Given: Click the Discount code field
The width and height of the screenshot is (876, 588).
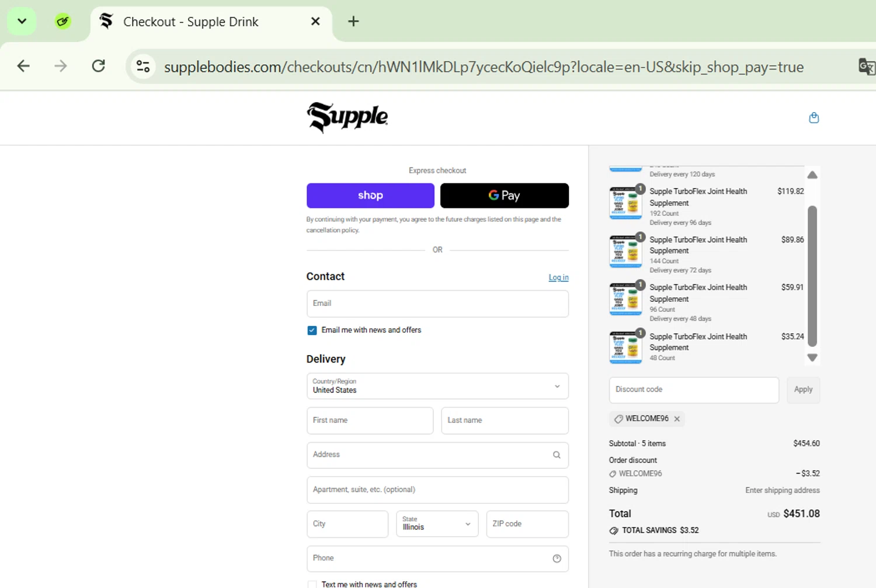Looking at the screenshot, I should pos(694,390).
